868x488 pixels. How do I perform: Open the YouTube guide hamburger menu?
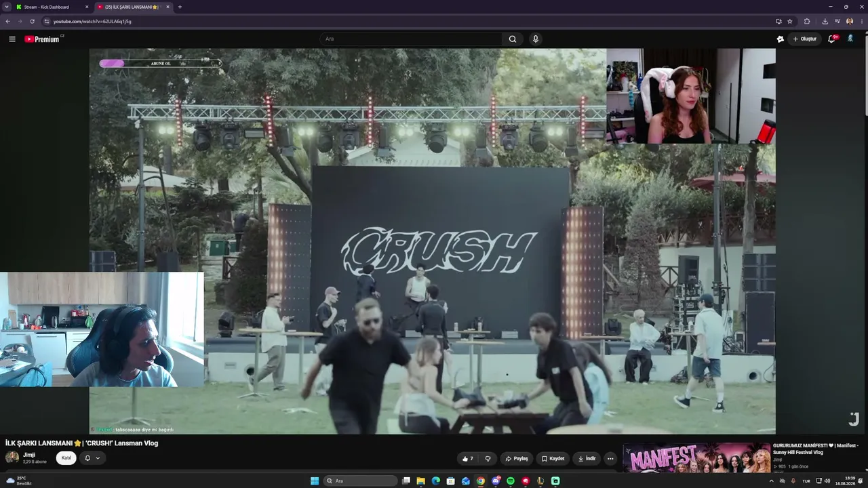coord(12,39)
